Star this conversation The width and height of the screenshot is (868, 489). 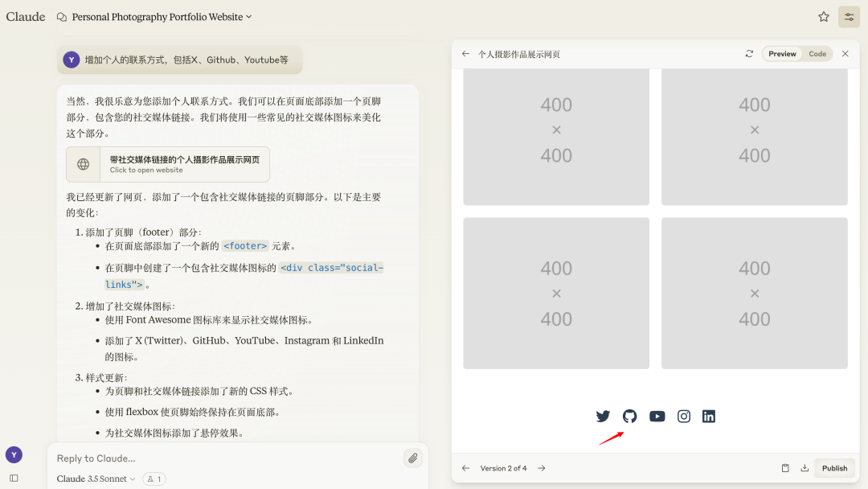tap(823, 16)
